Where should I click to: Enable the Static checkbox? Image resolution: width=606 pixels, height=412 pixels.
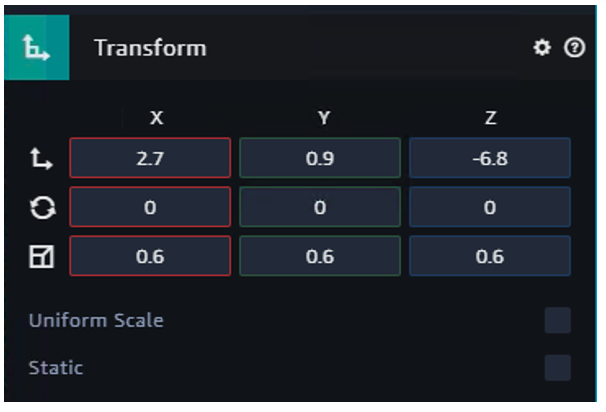click(558, 368)
